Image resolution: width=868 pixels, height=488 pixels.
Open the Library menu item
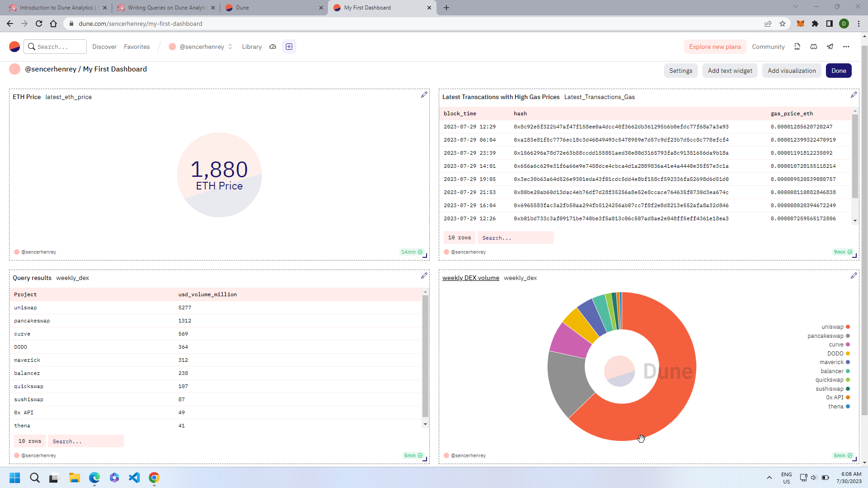coord(252,47)
